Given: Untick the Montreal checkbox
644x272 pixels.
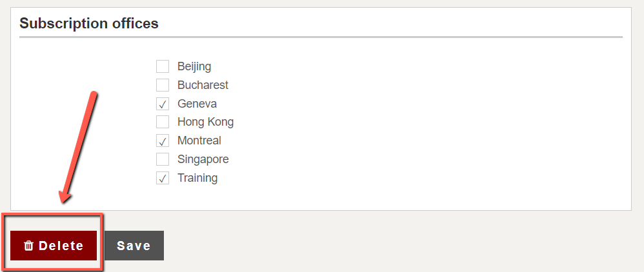Looking at the screenshot, I should 163,141.
